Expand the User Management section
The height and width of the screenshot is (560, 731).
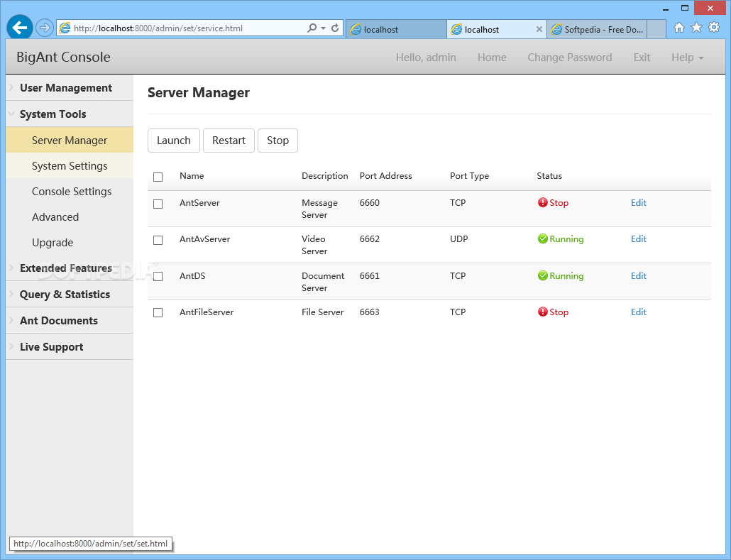tap(70, 88)
